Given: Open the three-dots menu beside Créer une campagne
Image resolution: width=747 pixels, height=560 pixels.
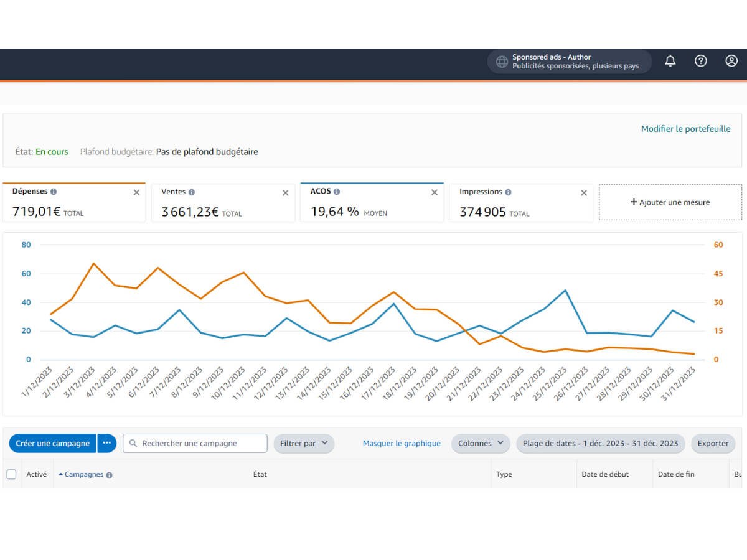Looking at the screenshot, I should [106, 443].
